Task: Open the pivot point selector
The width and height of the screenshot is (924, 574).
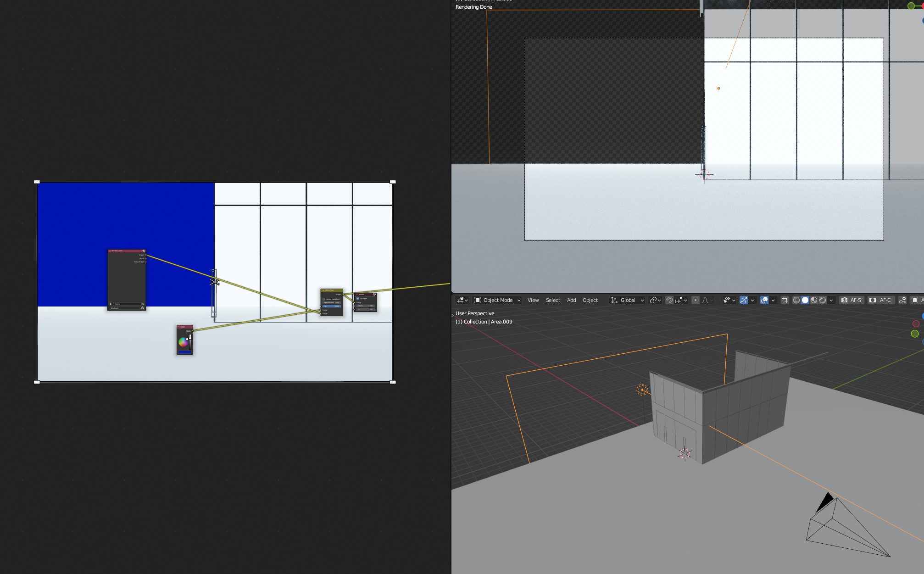Action: click(656, 300)
